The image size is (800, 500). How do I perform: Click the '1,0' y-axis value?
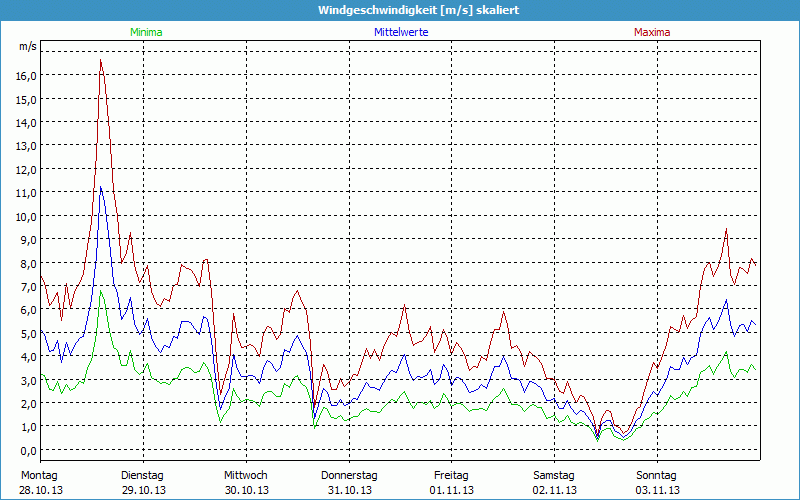pos(28,427)
